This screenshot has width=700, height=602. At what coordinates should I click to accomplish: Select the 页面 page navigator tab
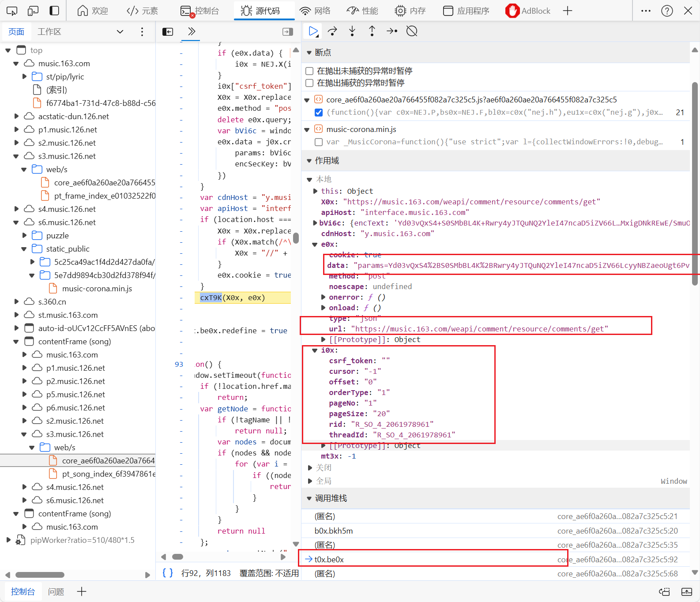pos(16,31)
